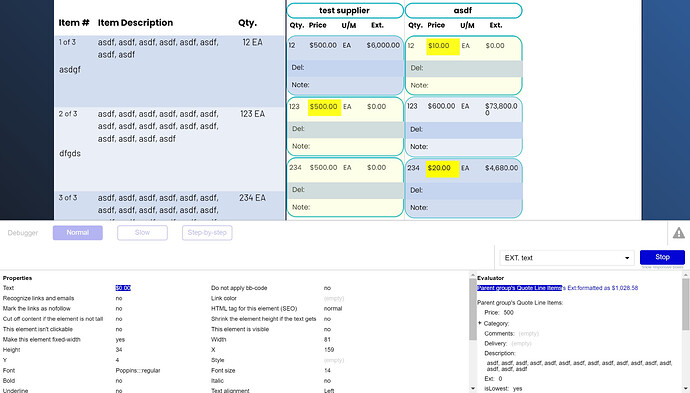The image size is (690, 393).
Task: Select Step-by-step debugger mode
Action: point(207,233)
